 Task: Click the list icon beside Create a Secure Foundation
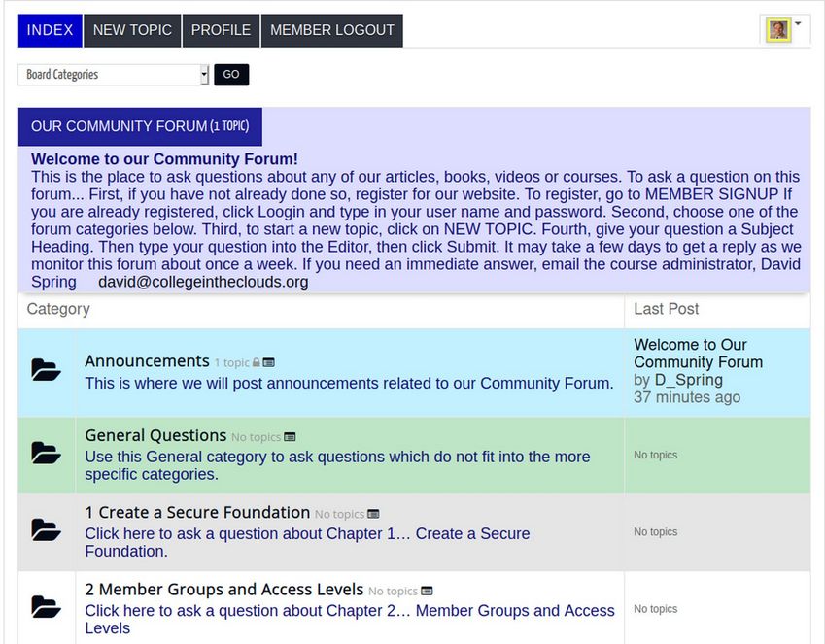coord(373,514)
